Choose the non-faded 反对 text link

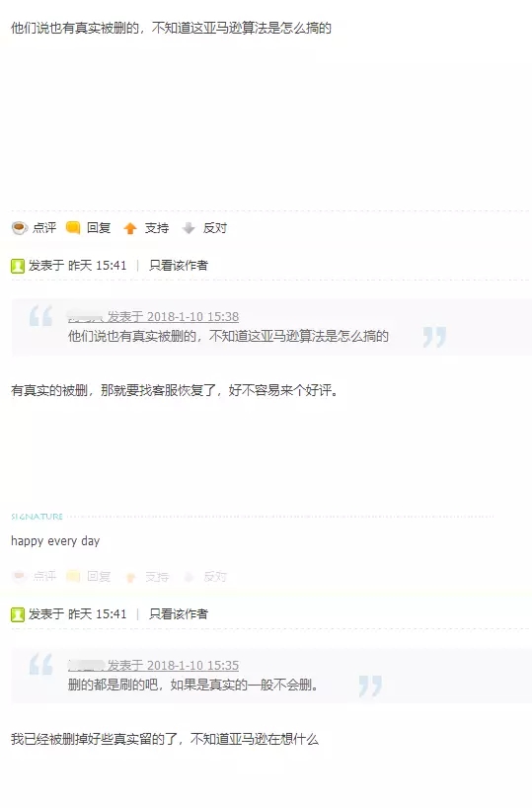pyautogui.click(x=215, y=228)
